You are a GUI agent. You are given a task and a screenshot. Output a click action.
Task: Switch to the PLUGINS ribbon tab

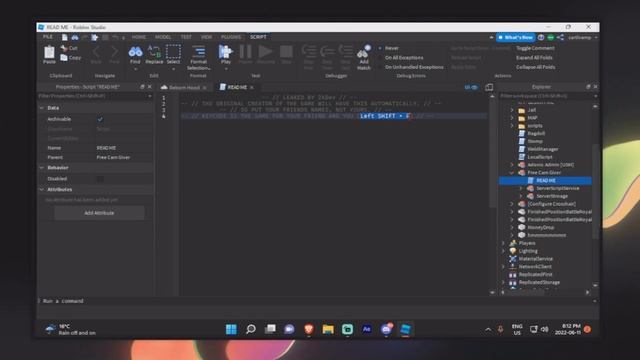click(231, 37)
